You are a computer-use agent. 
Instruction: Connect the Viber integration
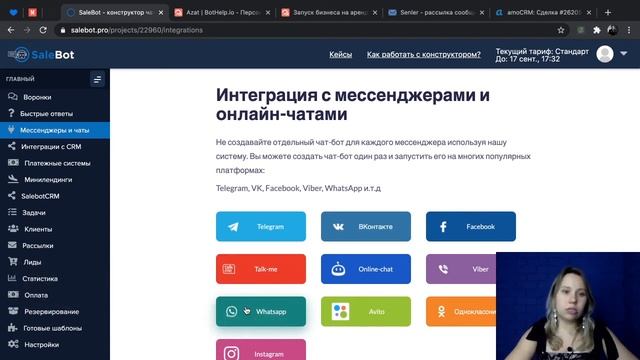point(461,269)
